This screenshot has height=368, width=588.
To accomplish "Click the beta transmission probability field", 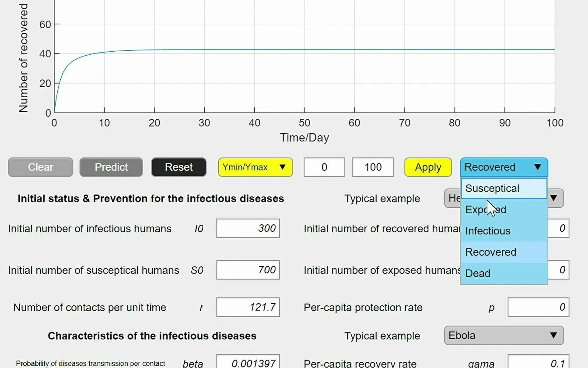I will [x=248, y=363].
